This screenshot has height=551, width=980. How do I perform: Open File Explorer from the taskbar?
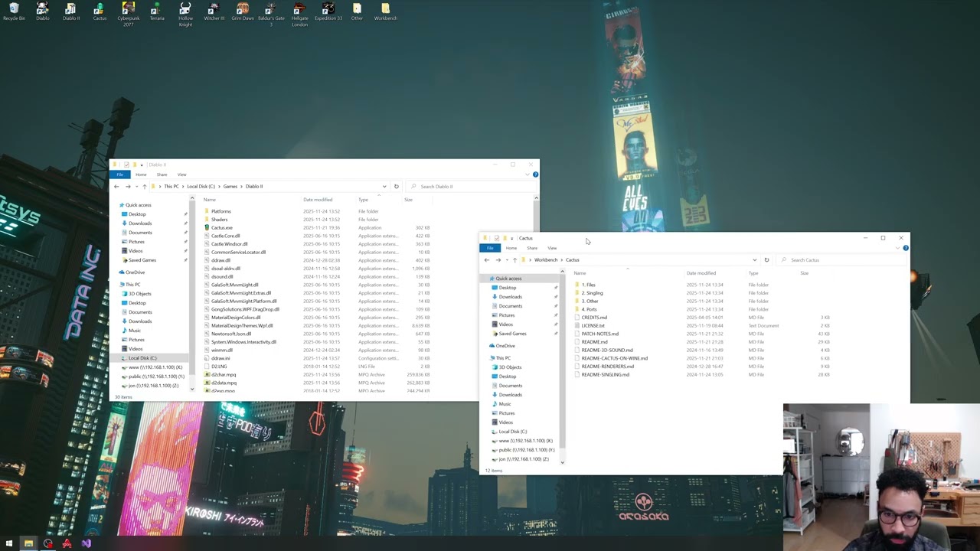(x=28, y=543)
